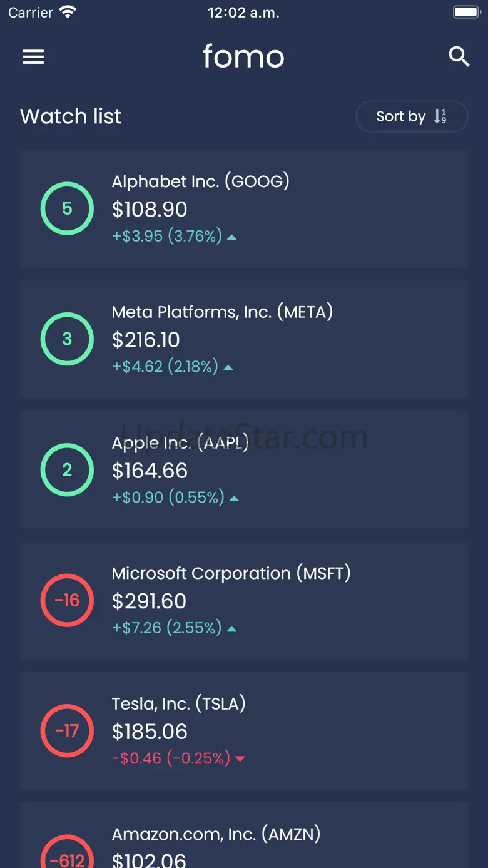Image resolution: width=488 pixels, height=868 pixels.
Task: Select the Apple price $164.66
Action: (150, 471)
